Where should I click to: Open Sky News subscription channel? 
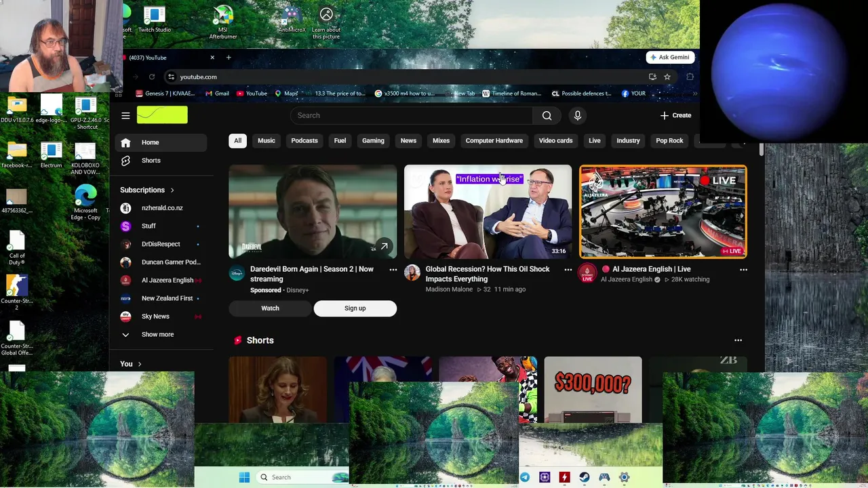click(159, 317)
